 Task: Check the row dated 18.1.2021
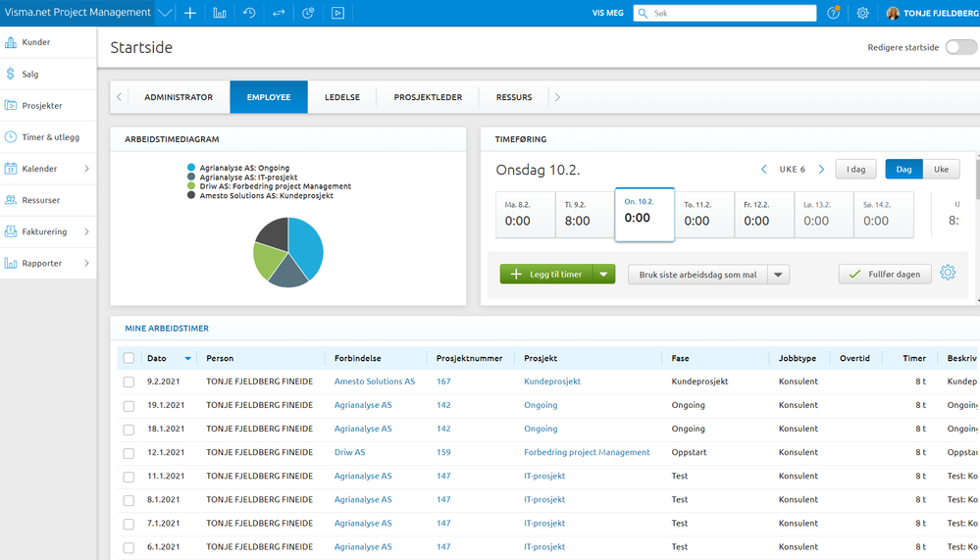[x=129, y=430]
